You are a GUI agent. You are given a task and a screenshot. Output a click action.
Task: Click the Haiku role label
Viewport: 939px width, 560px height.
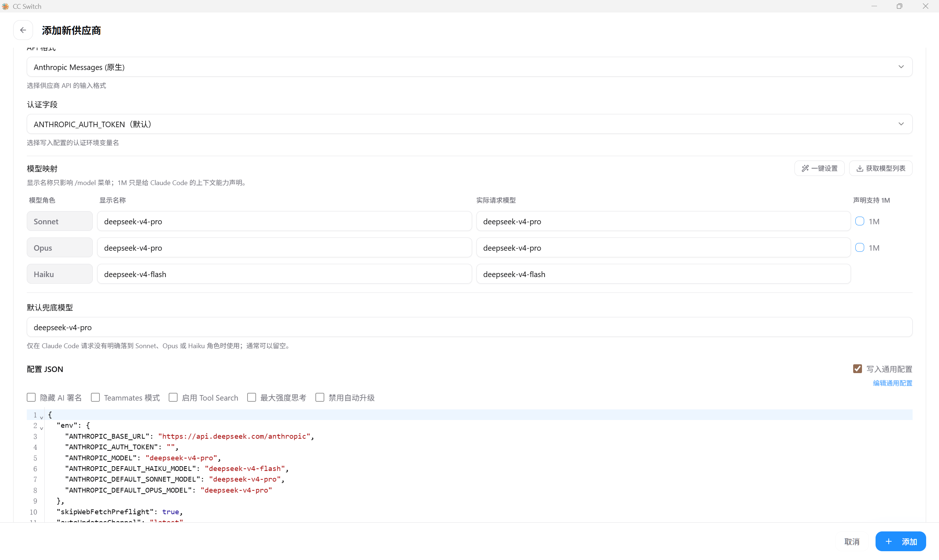(60, 274)
